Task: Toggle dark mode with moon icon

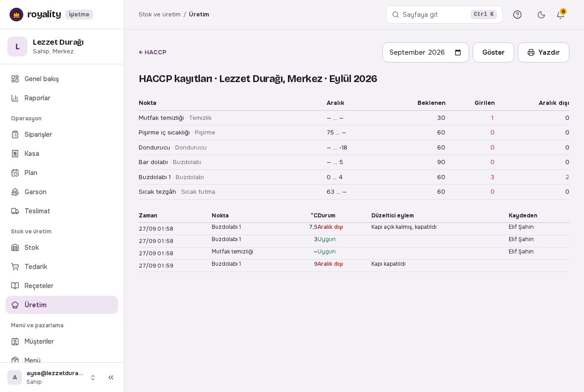Action: [x=542, y=15]
